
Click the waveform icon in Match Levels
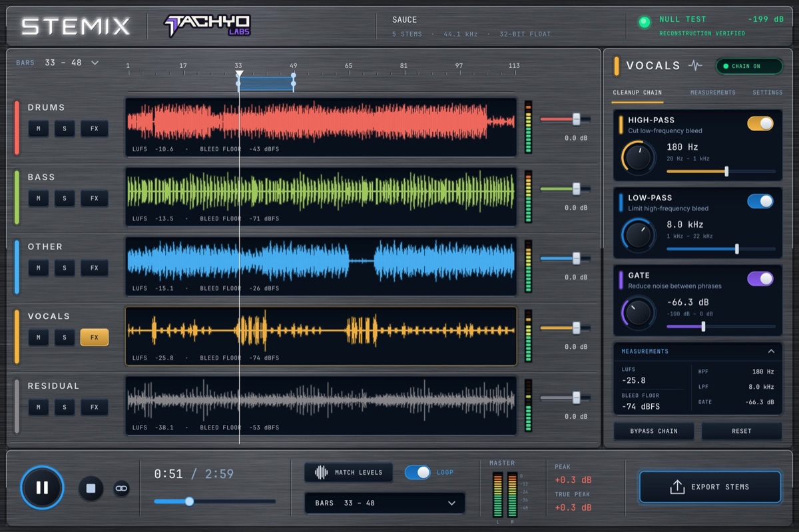pyautogui.click(x=321, y=472)
